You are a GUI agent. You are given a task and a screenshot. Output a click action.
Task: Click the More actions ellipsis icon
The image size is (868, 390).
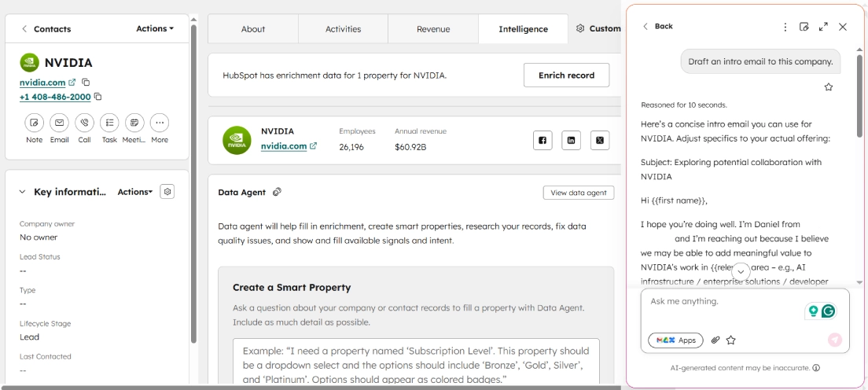tap(160, 123)
